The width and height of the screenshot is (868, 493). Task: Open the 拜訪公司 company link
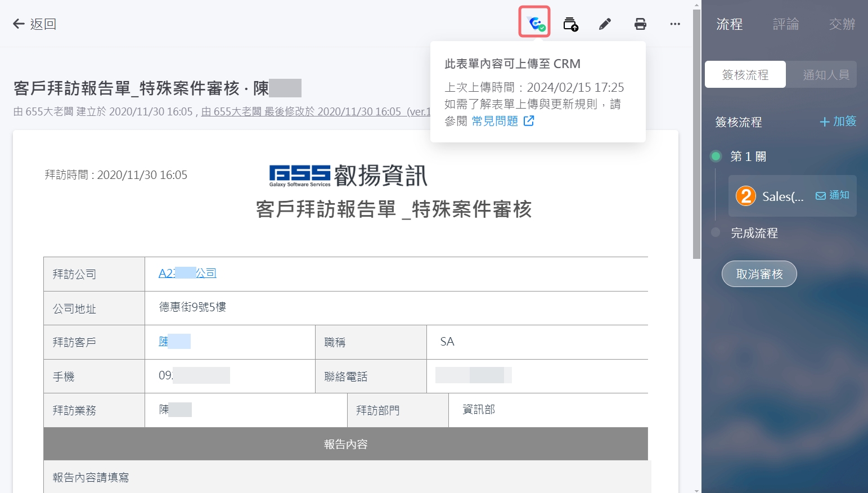pos(187,274)
